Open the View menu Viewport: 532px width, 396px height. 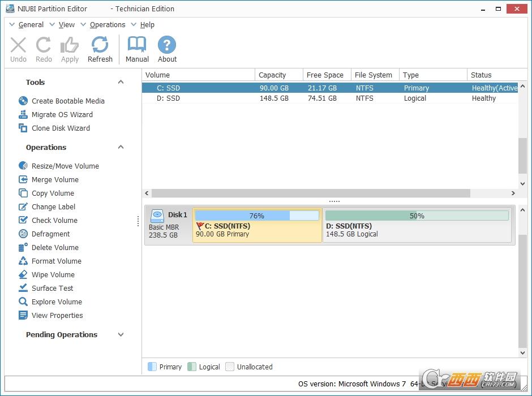[67, 25]
